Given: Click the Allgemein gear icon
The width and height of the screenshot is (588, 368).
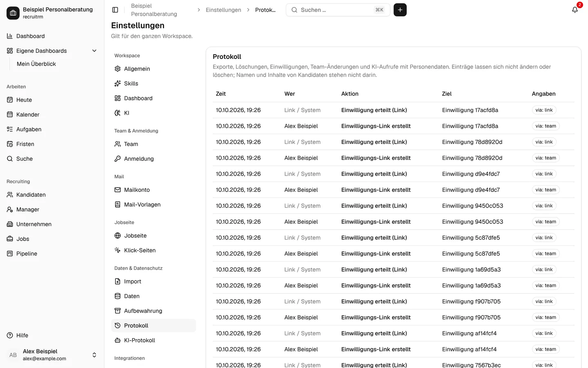Looking at the screenshot, I should [x=118, y=69].
